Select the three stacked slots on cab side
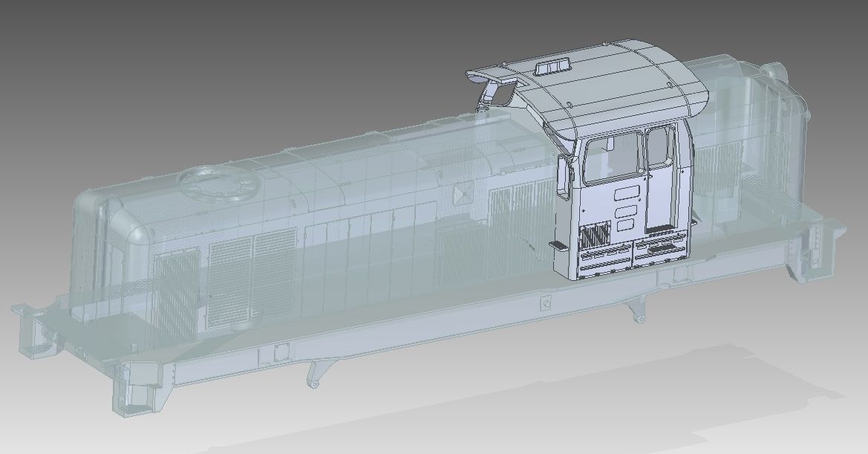868x454 pixels. (625, 207)
